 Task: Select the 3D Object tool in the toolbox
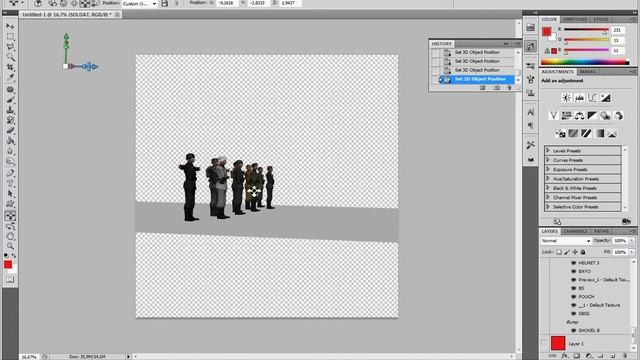point(10,216)
